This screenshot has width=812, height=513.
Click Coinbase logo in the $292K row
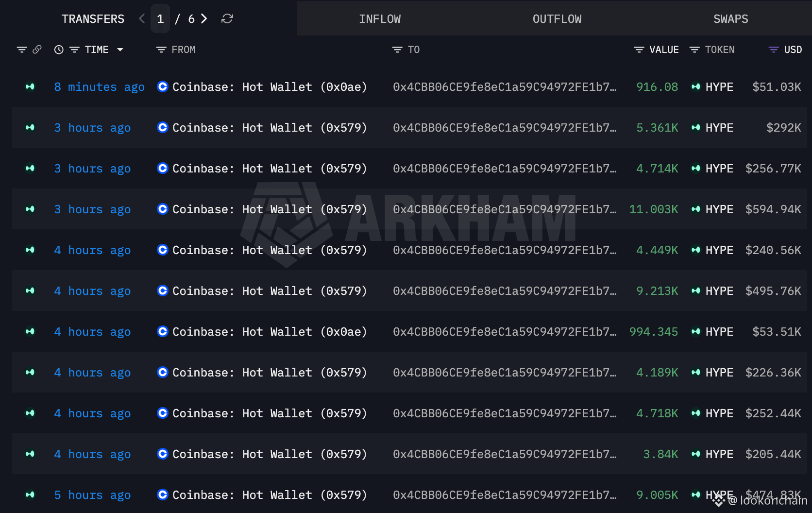pyautogui.click(x=163, y=127)
